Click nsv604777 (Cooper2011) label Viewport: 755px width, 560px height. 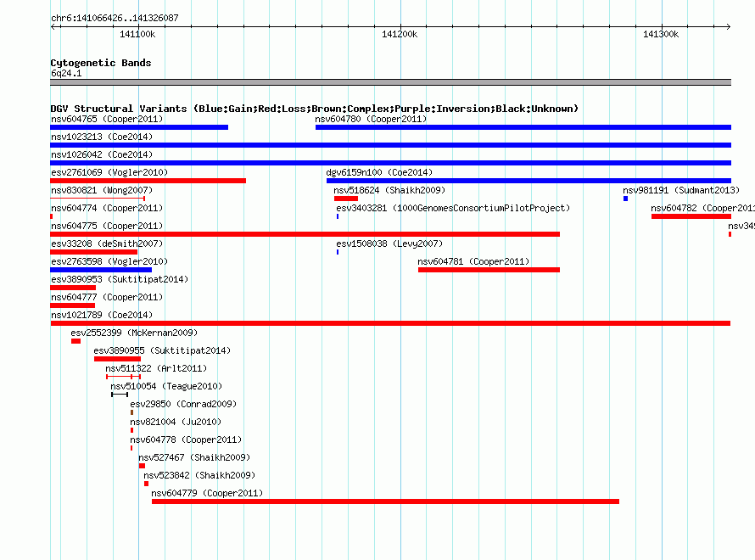tap(107, 297)
